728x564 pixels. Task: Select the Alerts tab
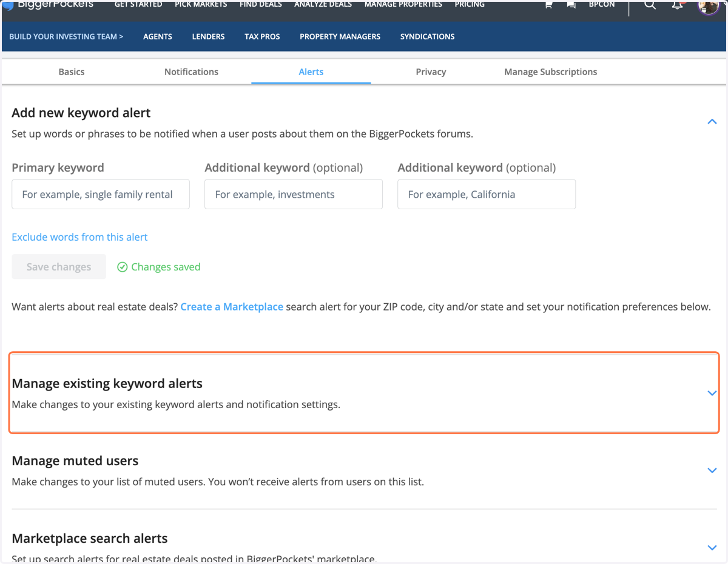[x=311, y=72]
